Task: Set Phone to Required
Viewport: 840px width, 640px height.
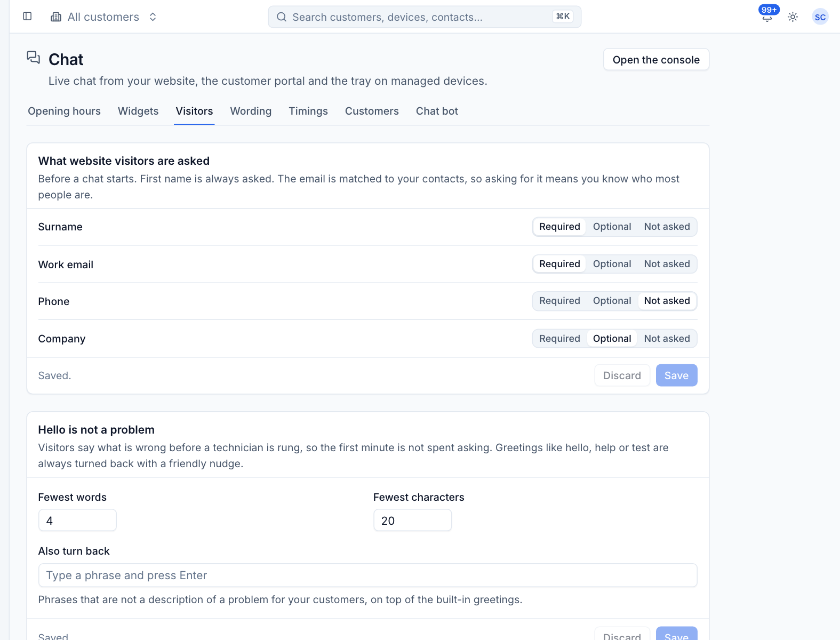Action: [559, 301]
